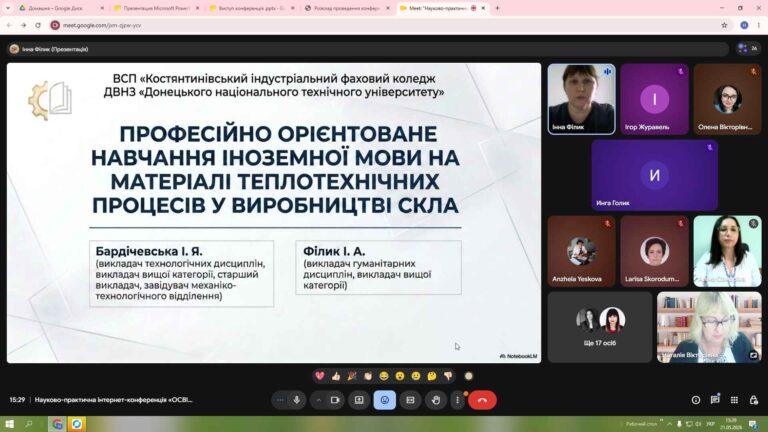768x432 pixels.
Task: Click the meeting title at bottom left
Action: pos(114,400)
